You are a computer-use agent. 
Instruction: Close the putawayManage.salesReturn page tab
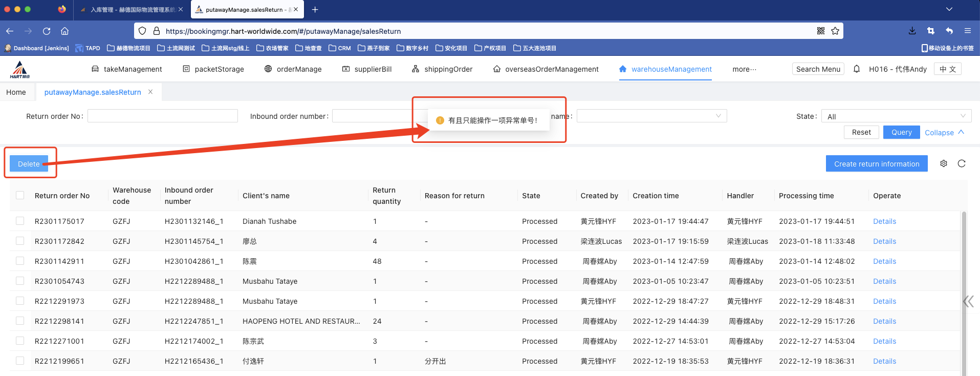(x=150, y=92)
